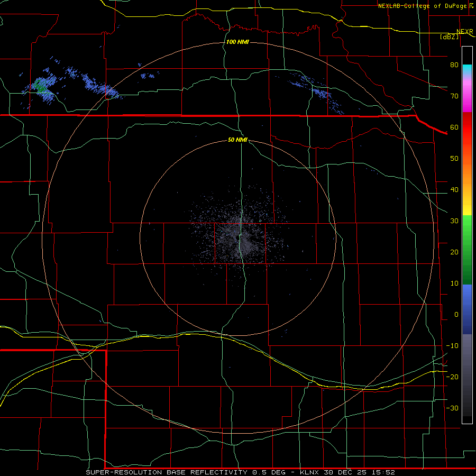This screenshot has width=476, height=476.
Task: Click the 80 value on the dBZ scale
Action: click(454, 65)
